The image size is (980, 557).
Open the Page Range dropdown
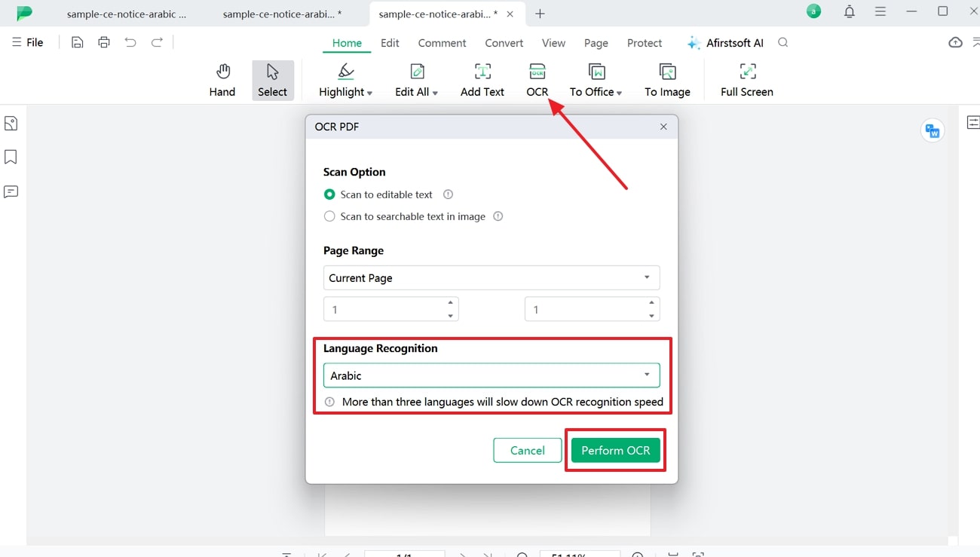tap(492, 277)
